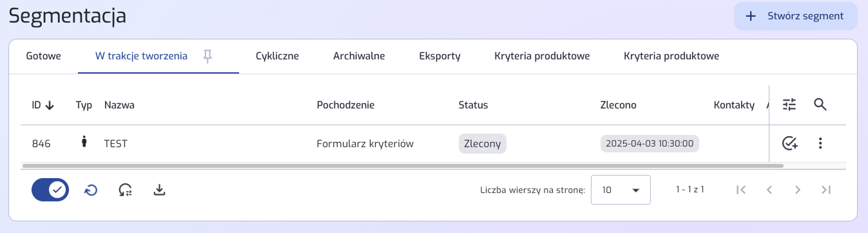Download the table using the download icon
The width and height of the screenshot is (868, 233).
[160, 190]
